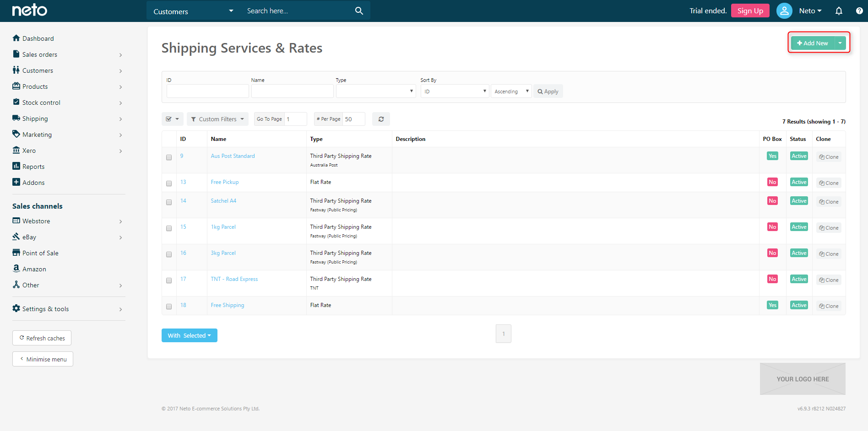The width and height of the screenshot is (868, 431).
Task: Click the Add New button
Action: point(813,43)
